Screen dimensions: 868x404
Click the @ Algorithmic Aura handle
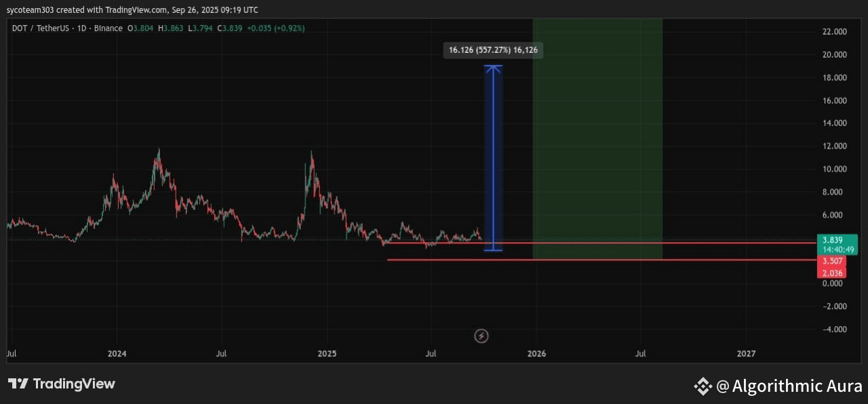click(x=789, y=386)
